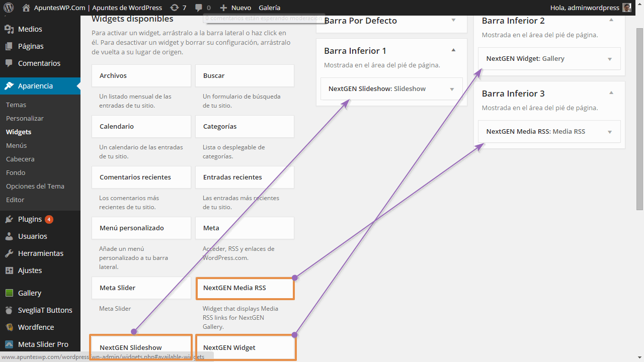Viewport: 644px width, 362px height.
Task: Expand NextGEN Slideshow widget settings arrow
Action: click(x=452, y=89)
